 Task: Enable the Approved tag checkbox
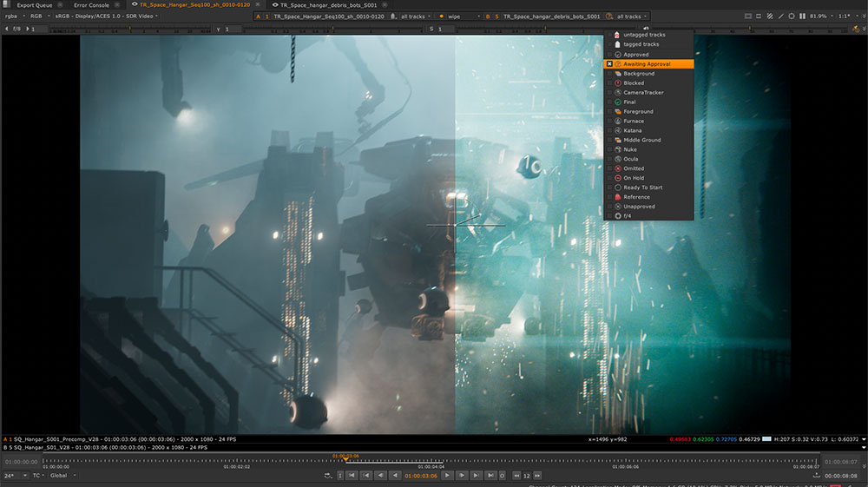click(x=610, y=55)
